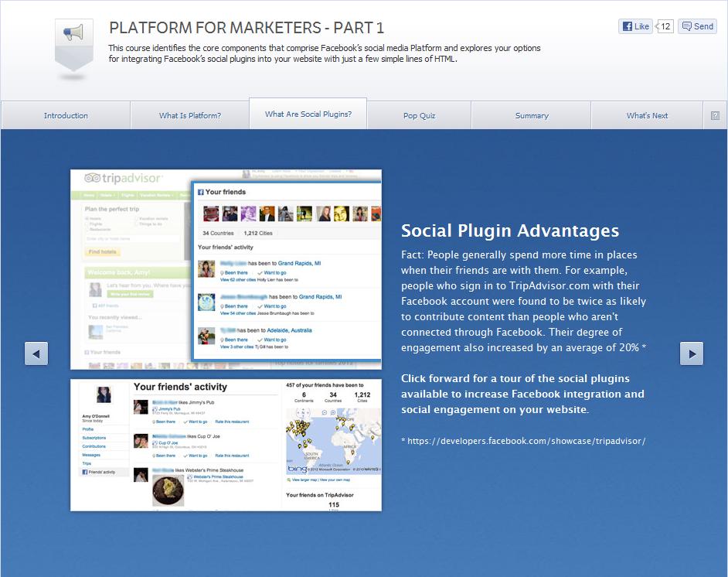Click the Your friends' activity screenshot

(x=226, y=445)
